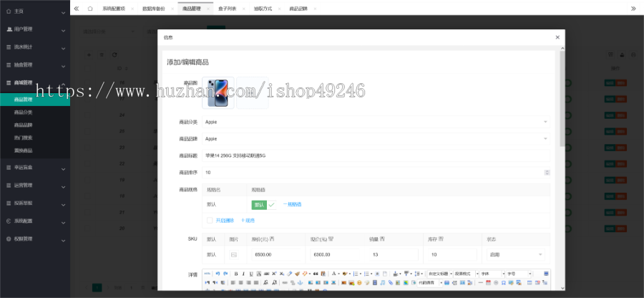The height and width of the screenshot is (298, 644).
Task: Open the HTML source view icon
Action: coord(208,274)
